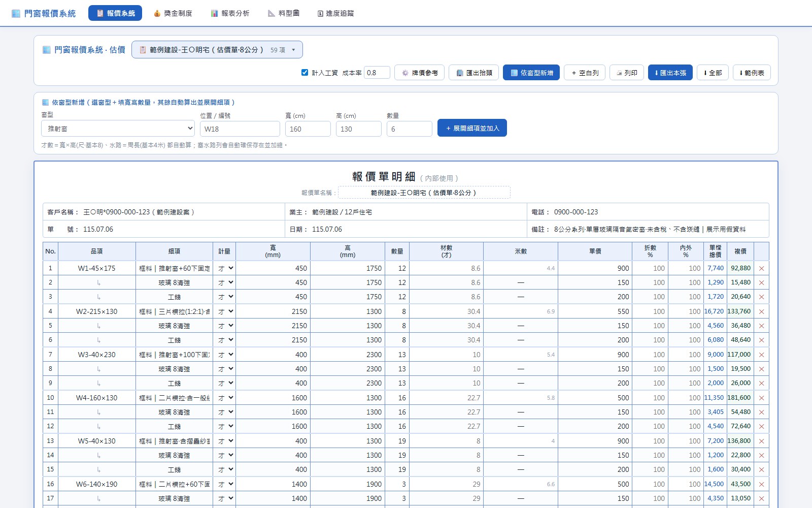The height and width of the screenshot is (508, 812).
Task: Click the 列印 print button
Action: 627,73
